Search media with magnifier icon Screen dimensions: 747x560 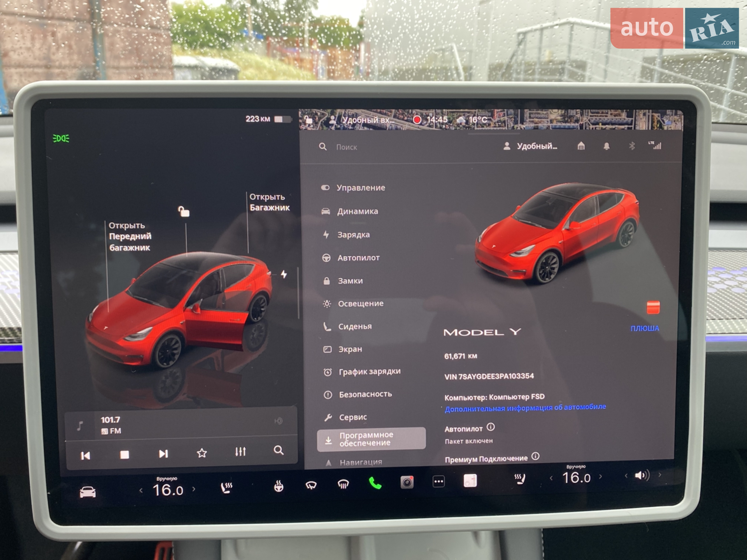(x=279, y=450)
